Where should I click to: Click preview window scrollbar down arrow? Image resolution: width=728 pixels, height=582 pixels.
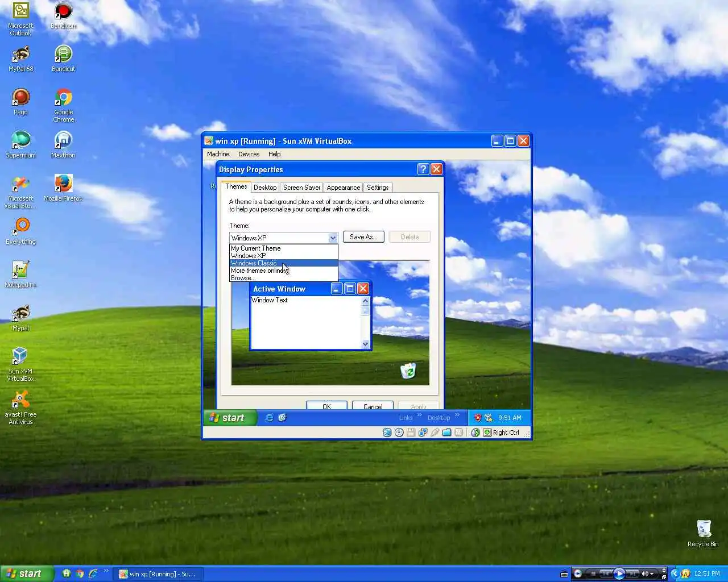coord(366,344)
